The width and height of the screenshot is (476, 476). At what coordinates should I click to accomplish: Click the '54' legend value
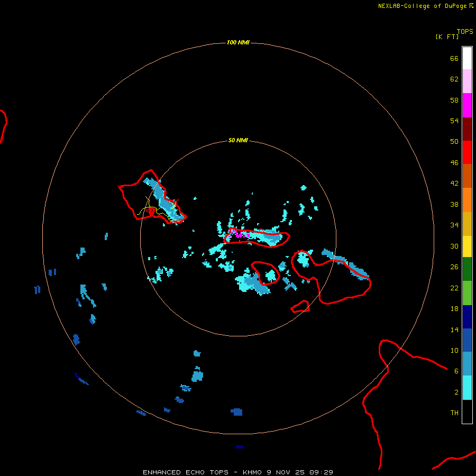[454, 121]
